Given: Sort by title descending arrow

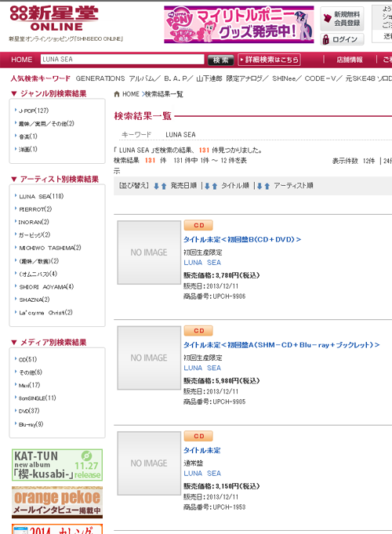Looking at the screenshot, I should tap(207, 186).
